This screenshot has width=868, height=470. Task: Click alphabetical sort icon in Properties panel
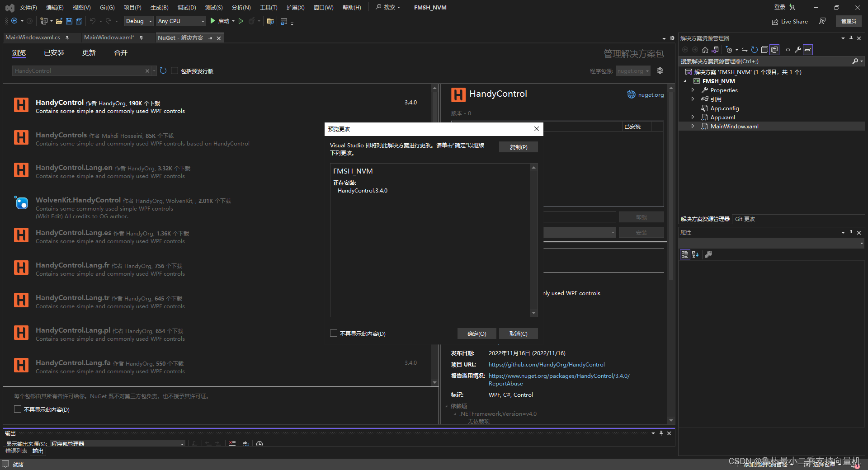(695, 254)
